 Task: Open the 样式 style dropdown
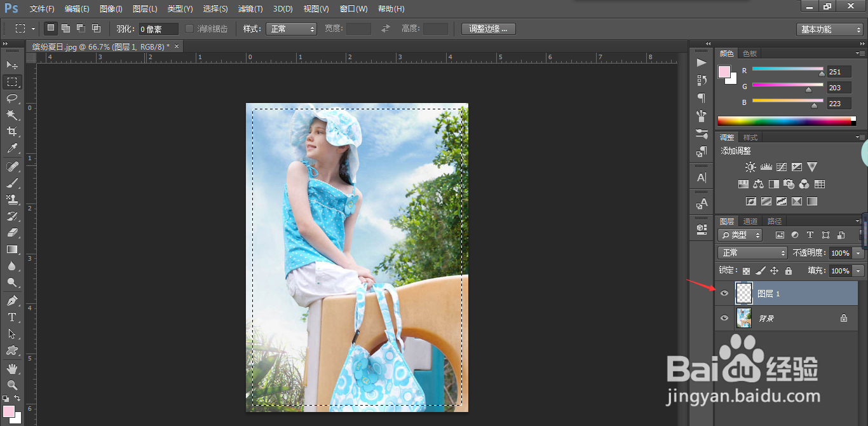(291, 29)
